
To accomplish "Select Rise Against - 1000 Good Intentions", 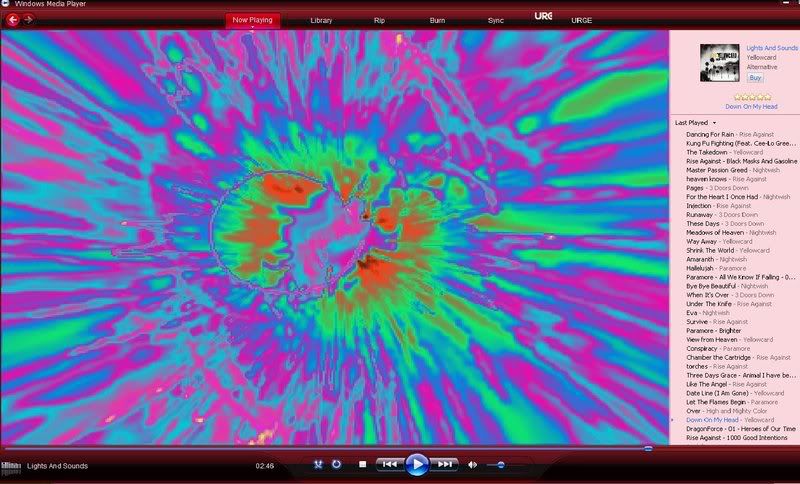I will 735,438.
